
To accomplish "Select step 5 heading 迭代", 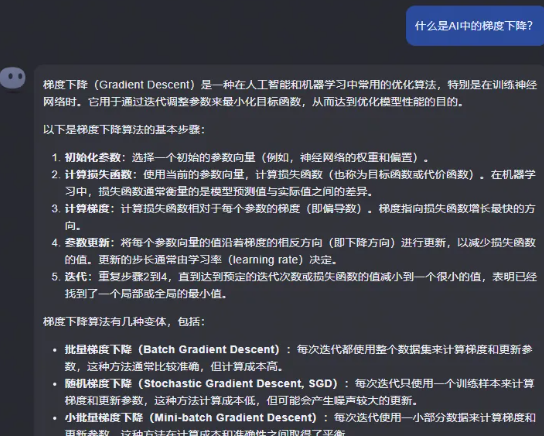I will tap(76, 277).
